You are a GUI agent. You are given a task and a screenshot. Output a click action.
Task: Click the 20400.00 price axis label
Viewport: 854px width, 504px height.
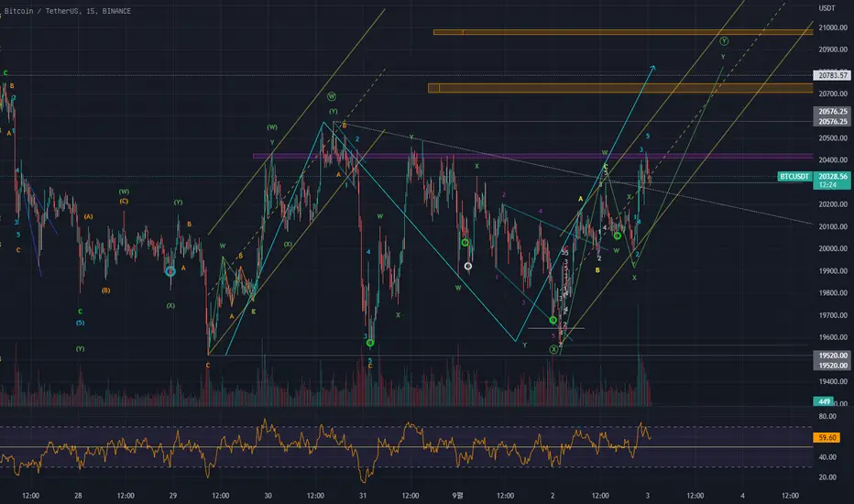tap(833, 160)
